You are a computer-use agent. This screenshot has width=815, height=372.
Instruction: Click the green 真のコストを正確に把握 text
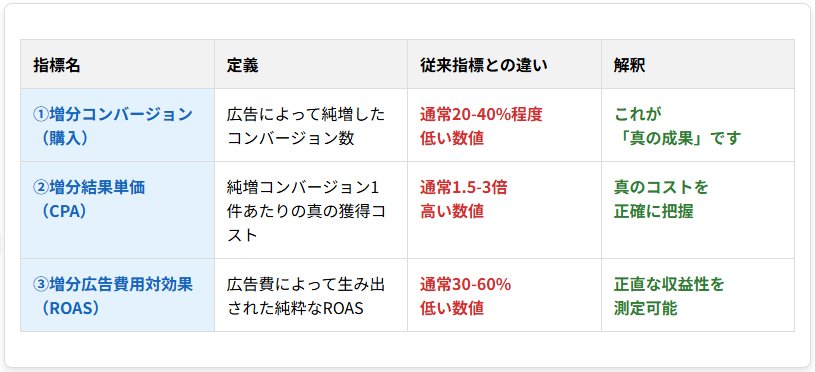coord(661,199)
